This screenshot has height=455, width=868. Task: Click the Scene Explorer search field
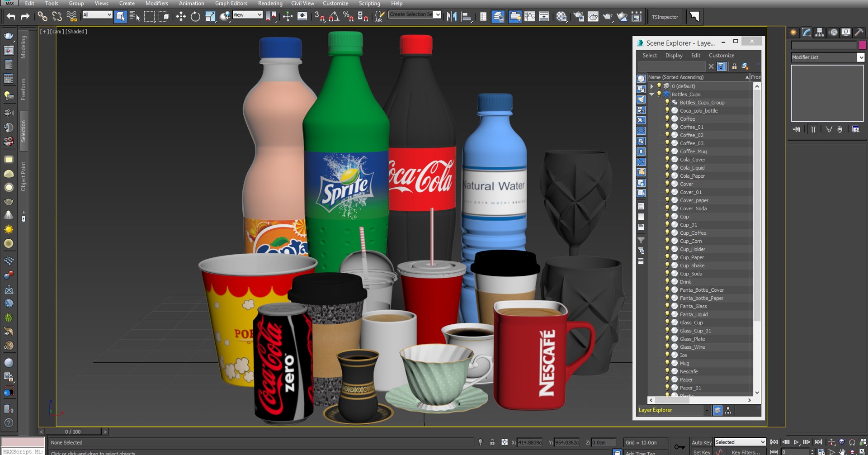point(671,66)
